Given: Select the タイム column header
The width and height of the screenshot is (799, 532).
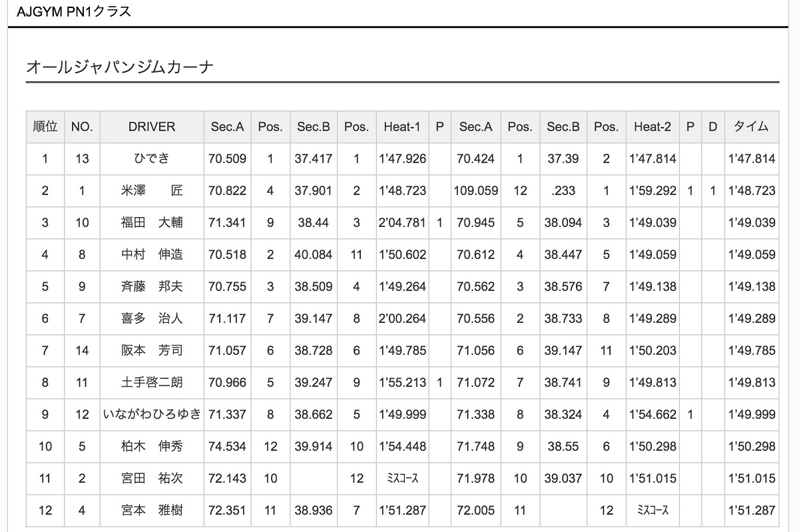Looking at the screenshot, I should [x=751, y=127].
